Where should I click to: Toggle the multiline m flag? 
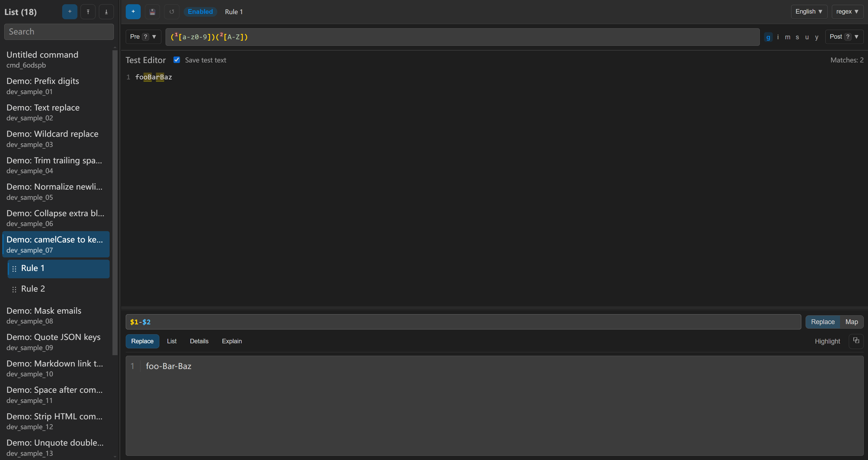[x=787, y=37]
